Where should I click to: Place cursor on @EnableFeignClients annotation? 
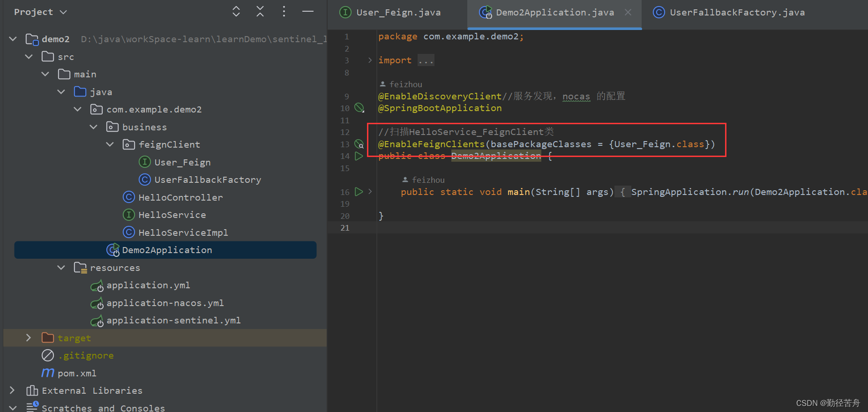[432, 144]
